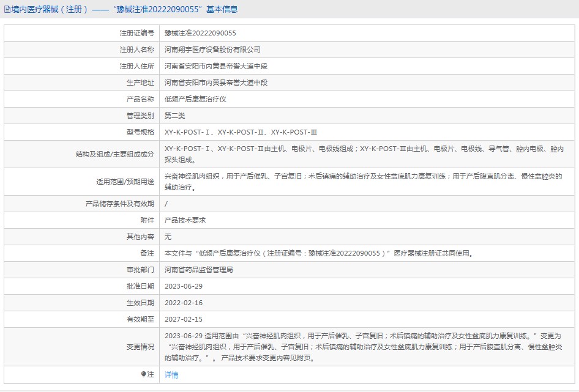Image resolution: width=579 pixels, height=392 pixels.
Task: Select the effective date 2022-02-16
Action: click(x=184, y=303)
